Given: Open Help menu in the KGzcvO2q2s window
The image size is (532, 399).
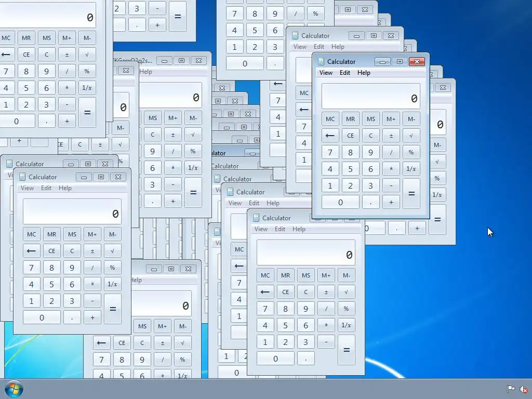Looking at the screenshot, I should 145,72.
